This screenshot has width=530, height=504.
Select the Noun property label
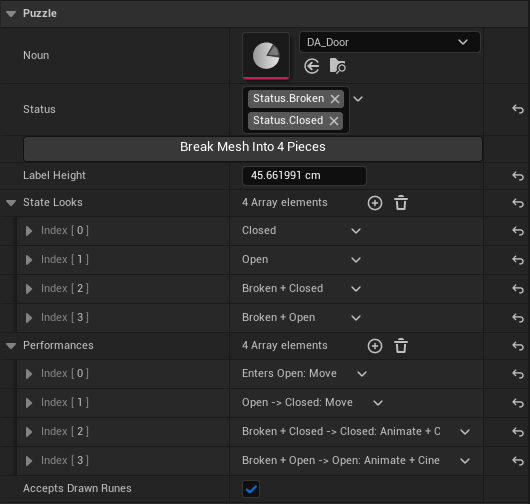click(36, 55)
